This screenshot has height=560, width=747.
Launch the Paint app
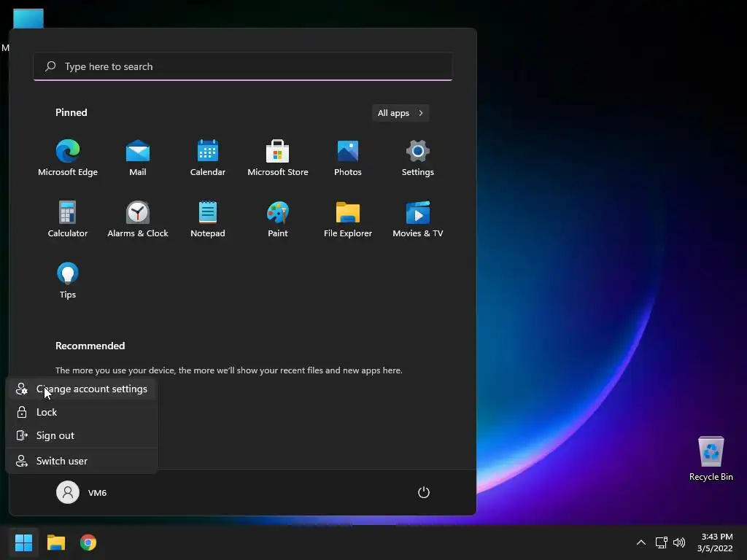coord(278,219)
